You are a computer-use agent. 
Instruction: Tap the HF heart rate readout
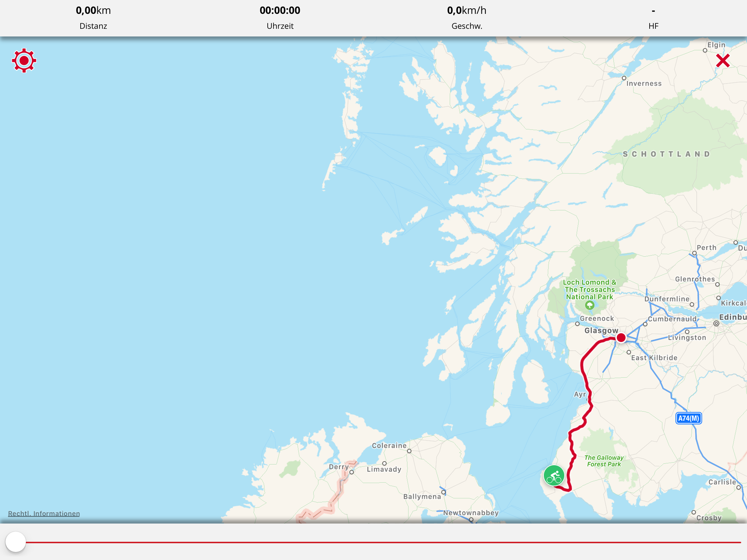654,17
